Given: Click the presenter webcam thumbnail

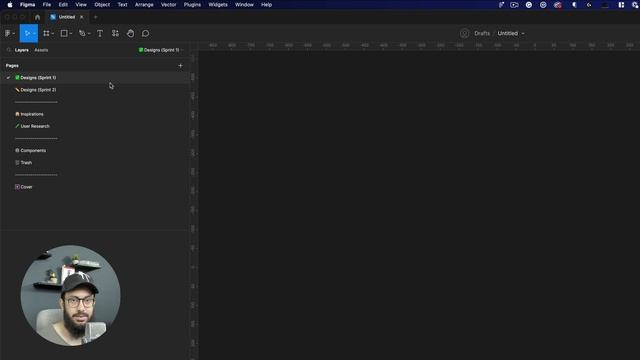Looking at the screenshot, I should pyautogui.click(x=71, y=295).
